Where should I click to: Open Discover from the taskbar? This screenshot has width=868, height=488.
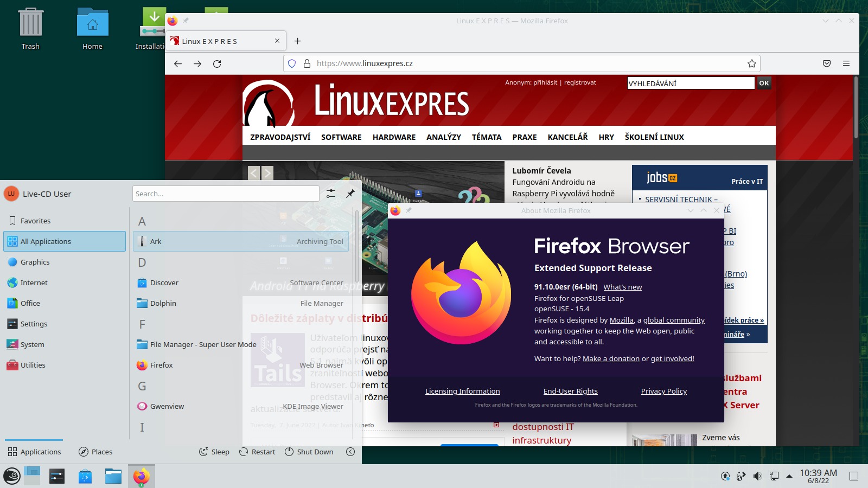[85, 476]
